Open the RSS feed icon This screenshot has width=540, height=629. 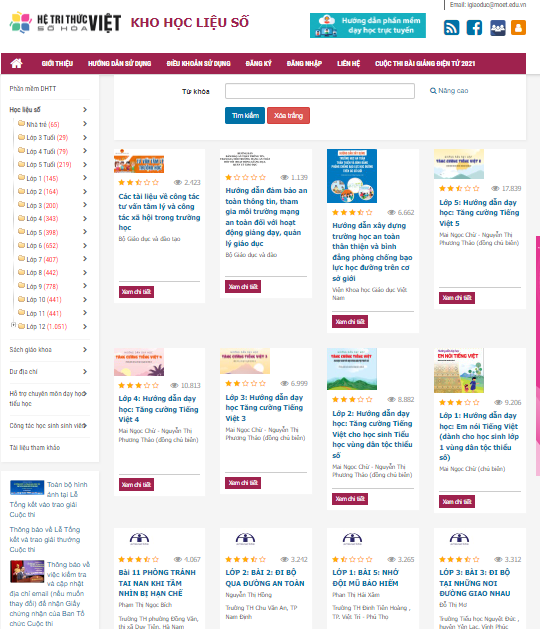click(x=451, y=28)
